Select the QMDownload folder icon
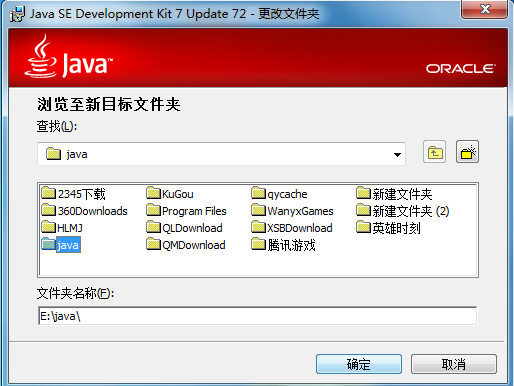514x386 pixels. [x=154, y=244]
